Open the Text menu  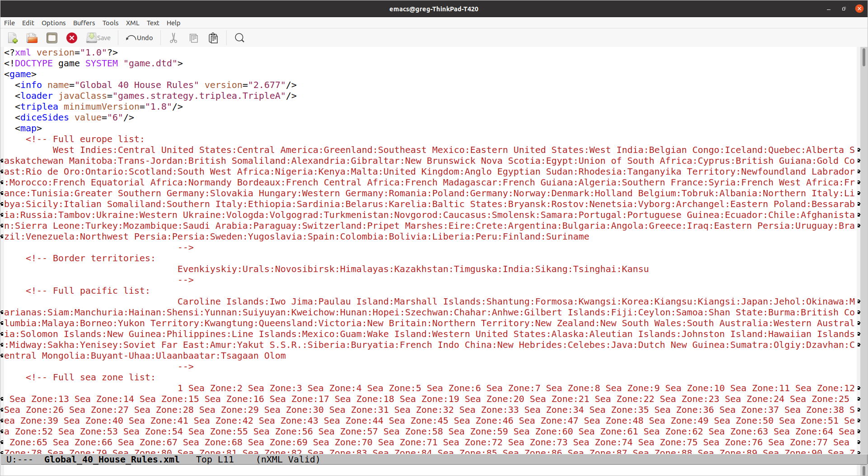click(153, 23)
